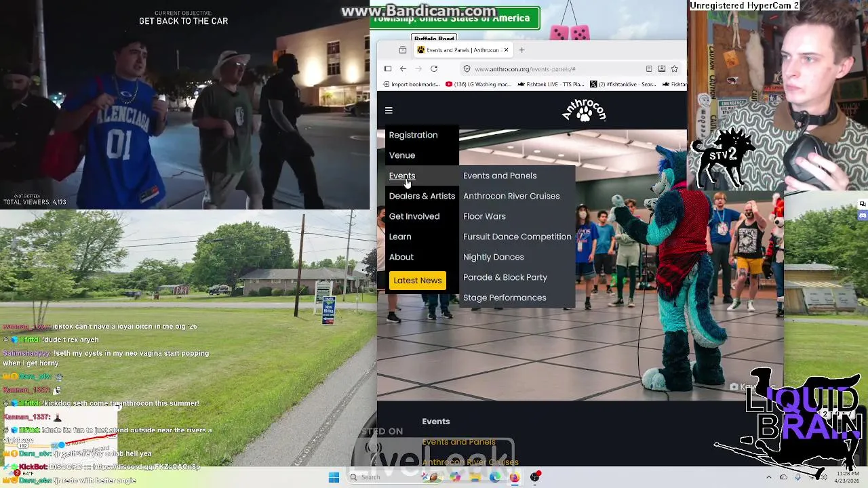This screenshot has width=868, height=488.
Task: Open the Learn menu item
Action: [x=400, y=237]
